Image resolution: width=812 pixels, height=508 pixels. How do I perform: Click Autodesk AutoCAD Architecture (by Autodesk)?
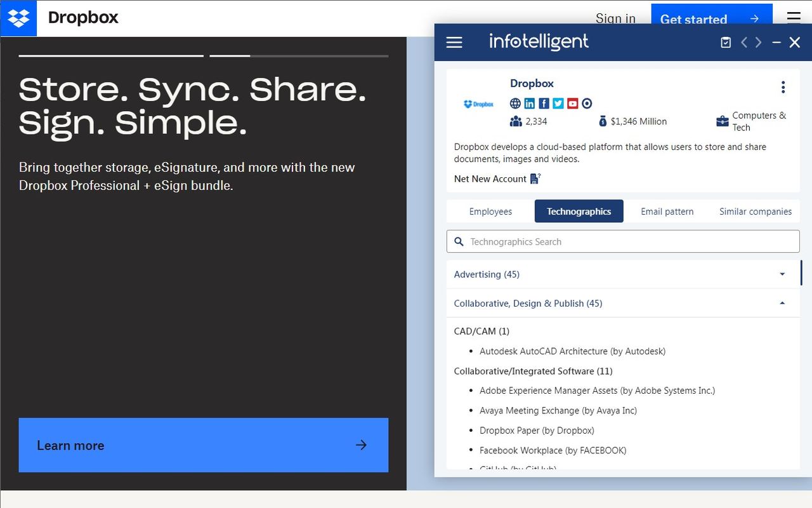[x=572, y=351]
